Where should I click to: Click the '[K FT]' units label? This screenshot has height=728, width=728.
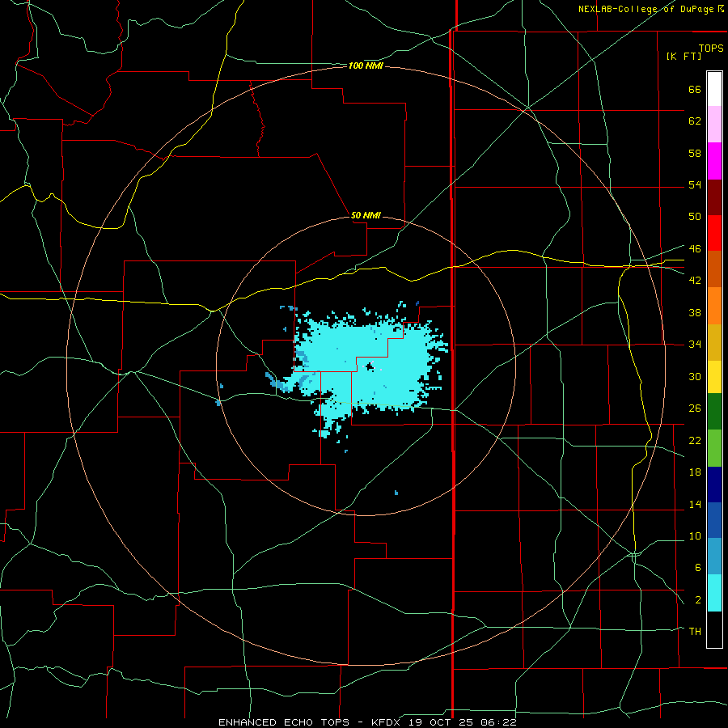[684, 56]
